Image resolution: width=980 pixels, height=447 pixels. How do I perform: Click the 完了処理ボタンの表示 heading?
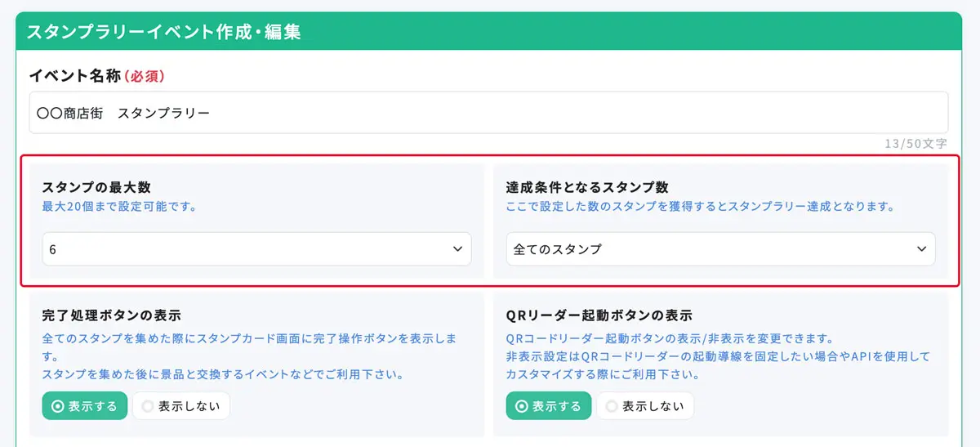(x=111, y=315)
